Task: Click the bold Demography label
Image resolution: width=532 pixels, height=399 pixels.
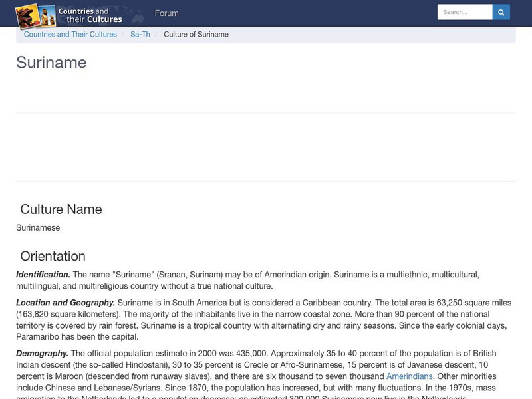Action: click(42, 353)
